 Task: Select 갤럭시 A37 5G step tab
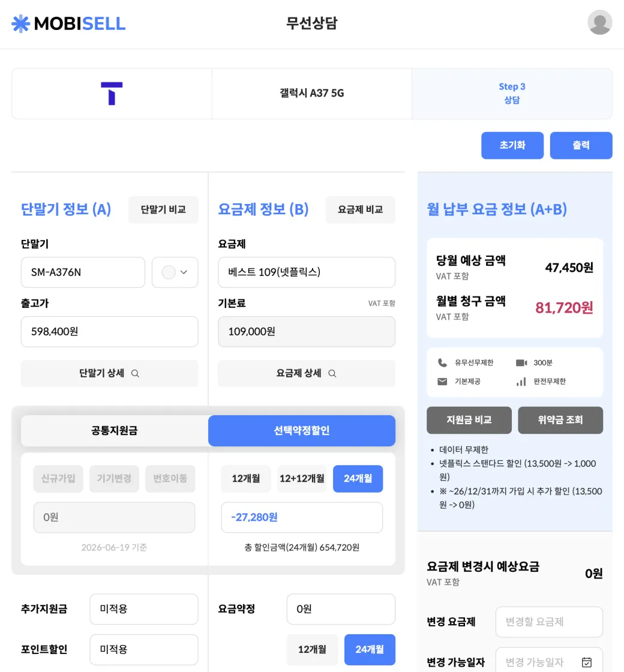(312, 94)
